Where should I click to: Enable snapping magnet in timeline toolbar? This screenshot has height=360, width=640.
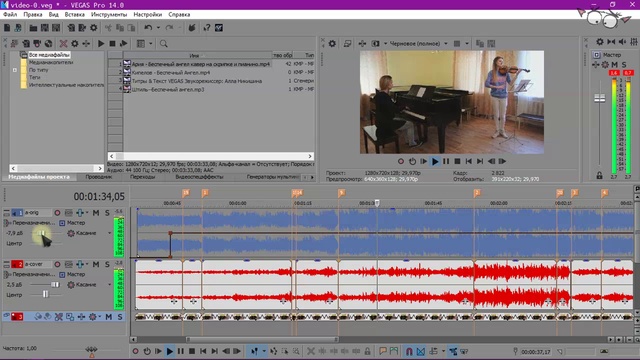pyautogui.click(x=409, y=351)
